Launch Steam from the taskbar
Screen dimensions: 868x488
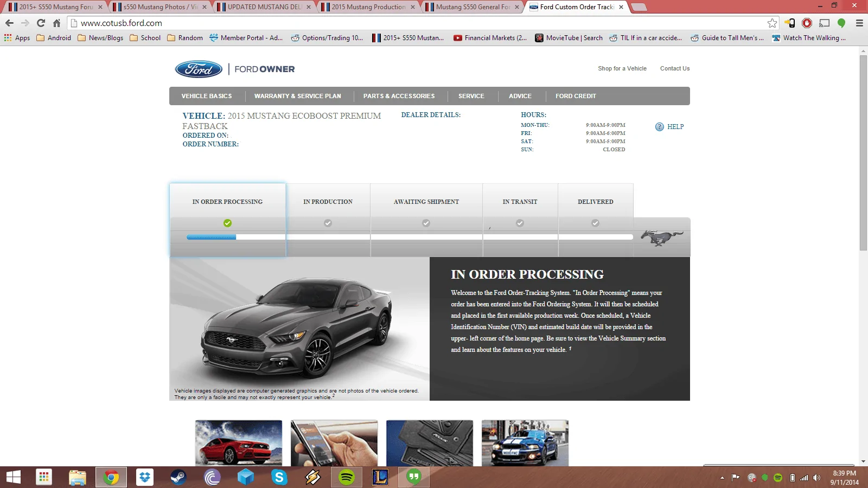click(178, 477)
